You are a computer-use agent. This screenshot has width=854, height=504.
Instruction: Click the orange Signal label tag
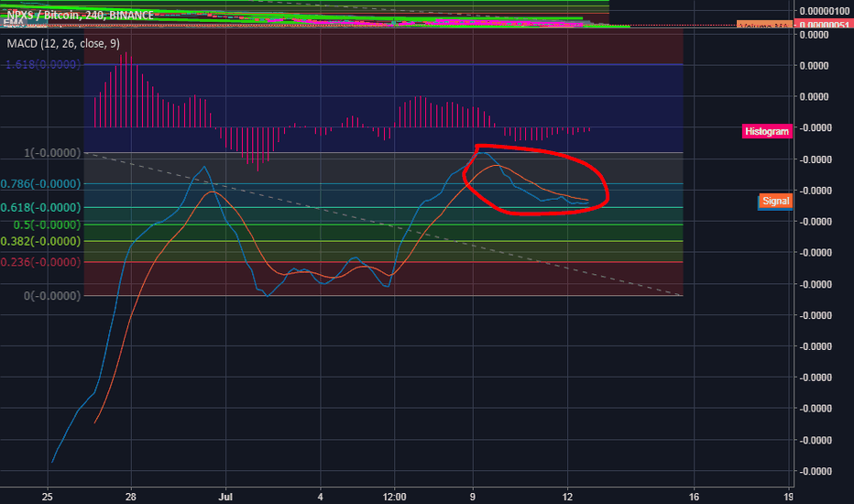click(775, 201)
